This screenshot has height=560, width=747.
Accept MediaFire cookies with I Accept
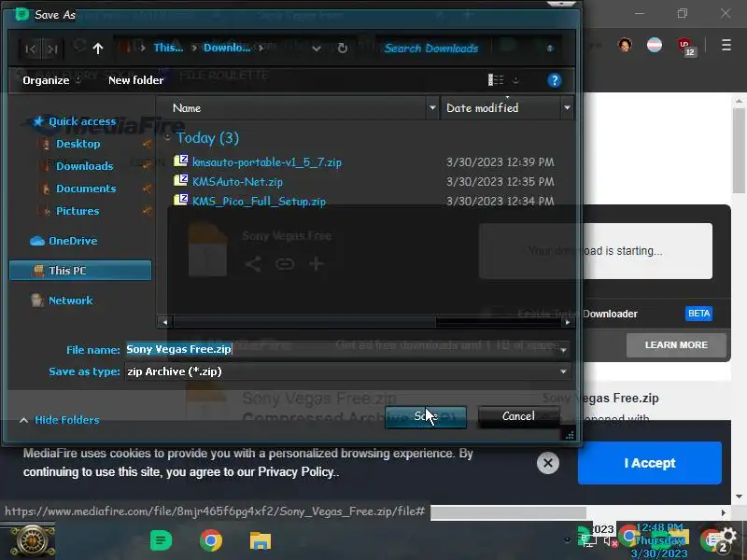pyautogui.click(x=649, y=463)
